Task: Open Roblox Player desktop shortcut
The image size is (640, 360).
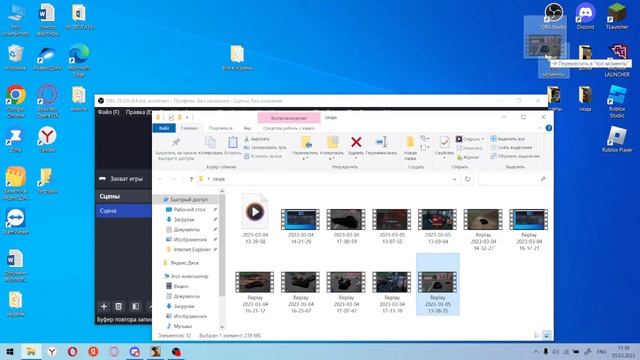Action: (617, 139)
